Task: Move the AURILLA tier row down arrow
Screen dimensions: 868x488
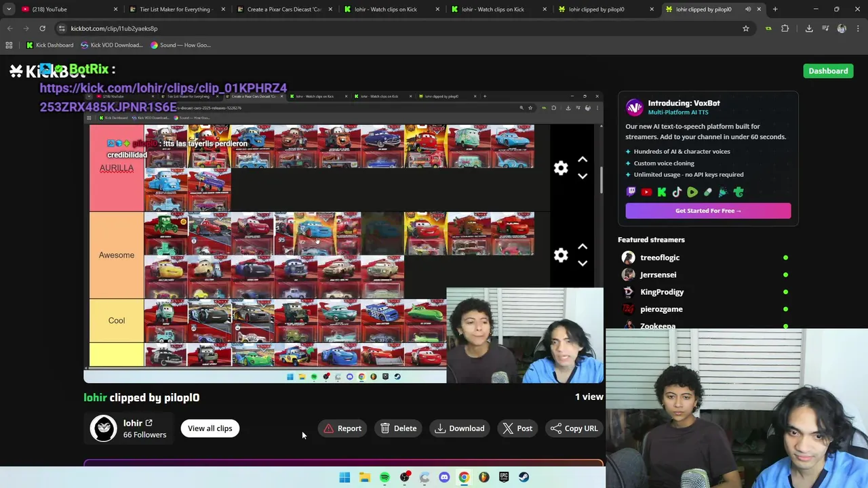Action: tap(583, 176)
